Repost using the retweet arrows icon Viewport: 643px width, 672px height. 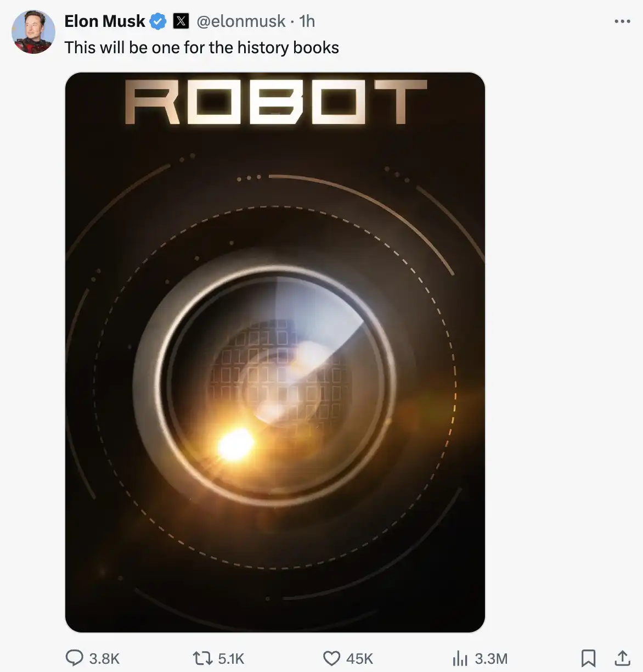tap(203, 658)
